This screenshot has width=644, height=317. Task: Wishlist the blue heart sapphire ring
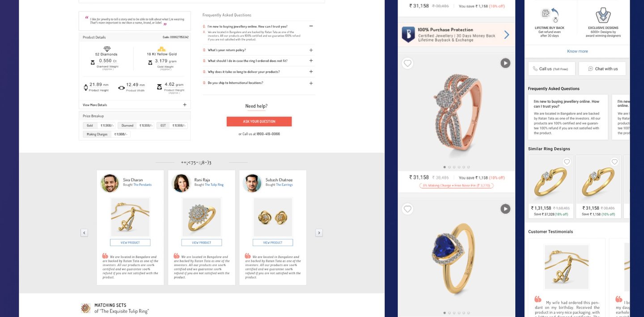tap(407, 209)
